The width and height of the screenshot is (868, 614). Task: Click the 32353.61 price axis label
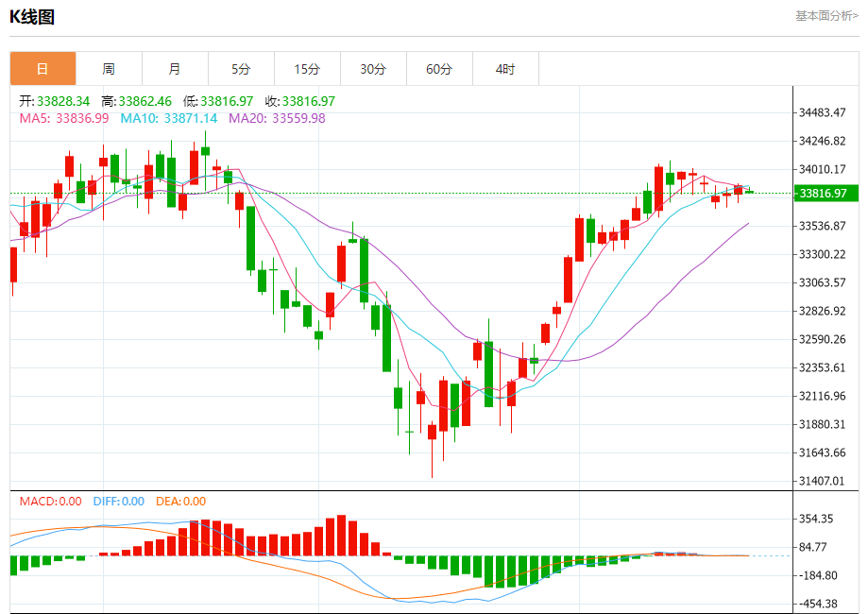tap(822, 367)
